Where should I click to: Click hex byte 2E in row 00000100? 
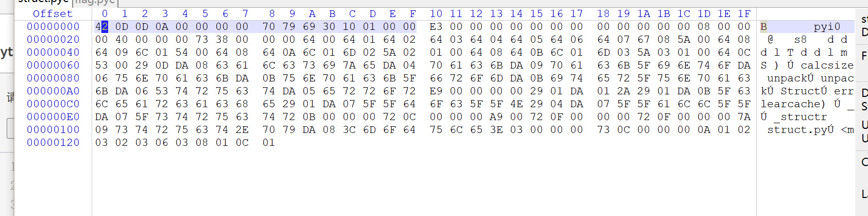pos(242,130)
